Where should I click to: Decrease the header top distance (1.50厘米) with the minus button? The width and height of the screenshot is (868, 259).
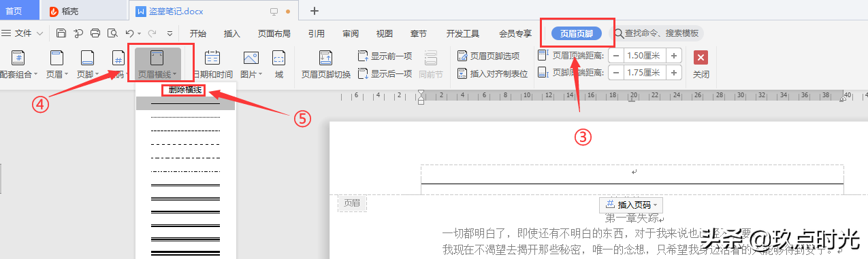click(615, 56)
